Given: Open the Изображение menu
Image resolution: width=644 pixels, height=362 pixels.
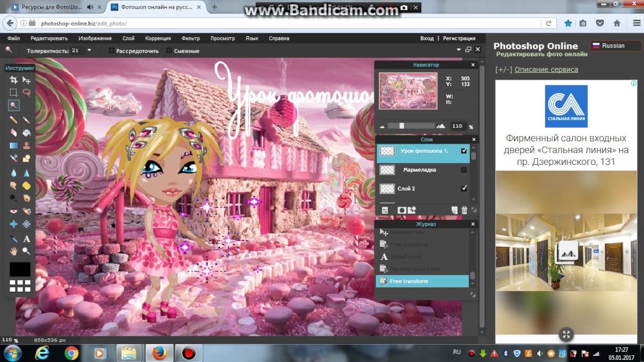Looking at the screenshot, I should pos(95,38).
